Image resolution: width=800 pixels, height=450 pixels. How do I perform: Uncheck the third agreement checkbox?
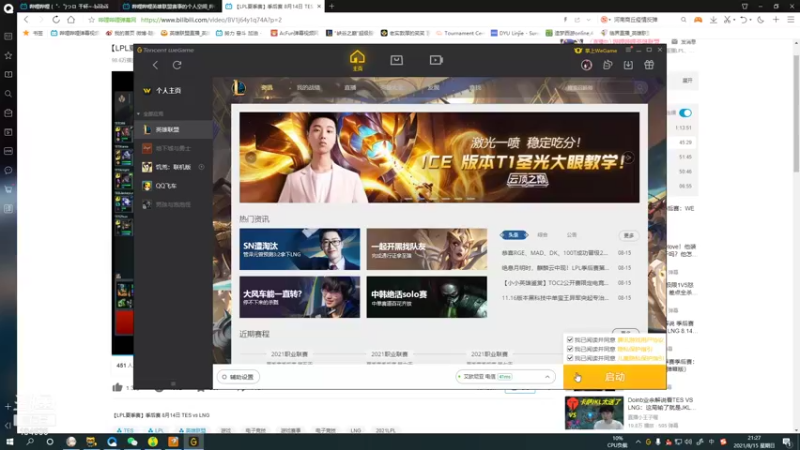(x=570, y=358)
